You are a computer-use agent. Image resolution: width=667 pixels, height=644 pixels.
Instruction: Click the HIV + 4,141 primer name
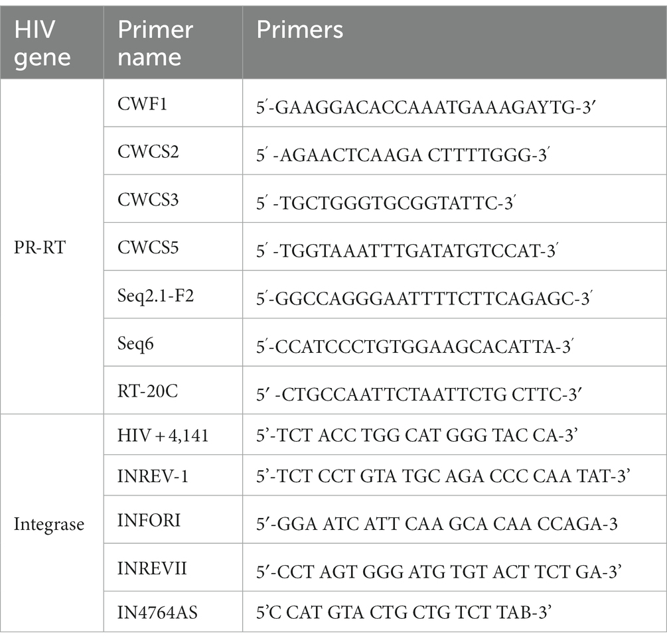pyautogui.click(x=163, y=435)
